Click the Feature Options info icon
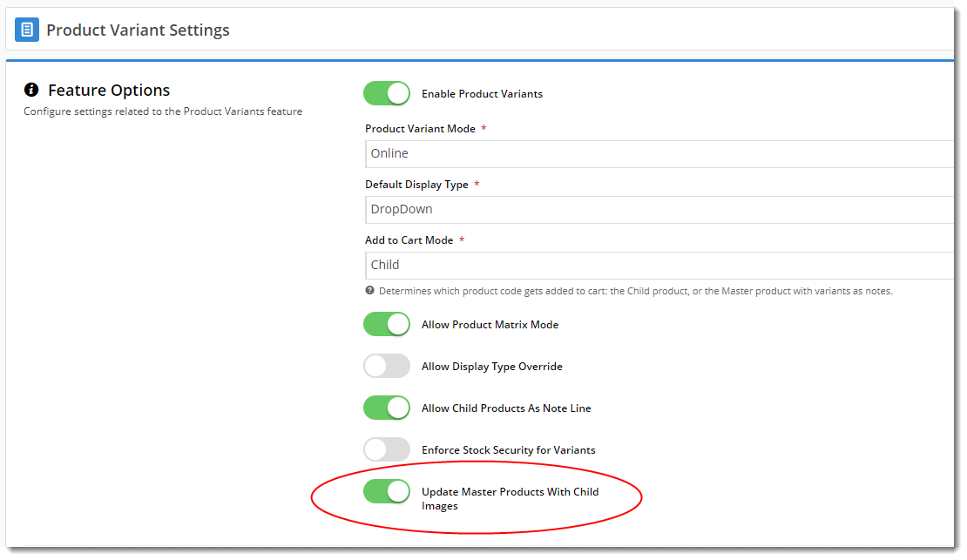This screenshot has height=560, width=967. 31,90
